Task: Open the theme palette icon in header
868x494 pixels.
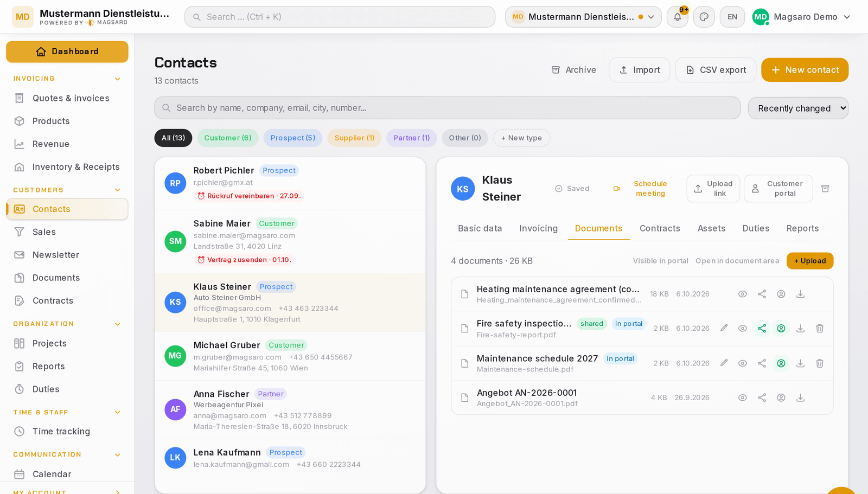Action: click(x=704, y=17)
